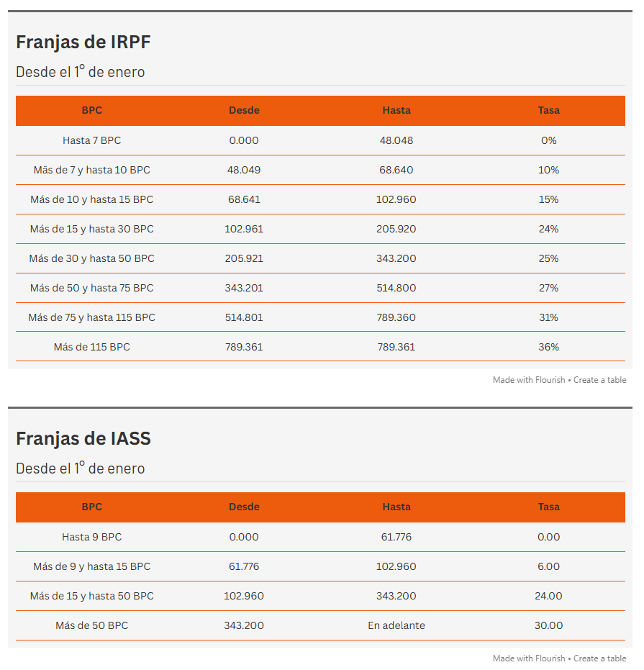Viewport: 644px width, 670px height.
Task: Click the BPC column header in IRPF table
Action: [x=92, y=111]
